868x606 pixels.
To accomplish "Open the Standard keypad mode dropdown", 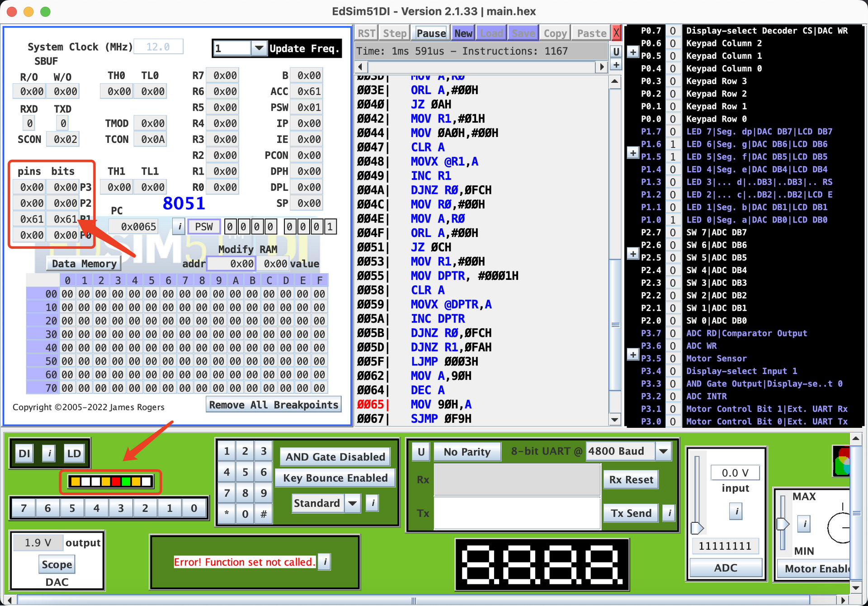I will tap(353, 503).
